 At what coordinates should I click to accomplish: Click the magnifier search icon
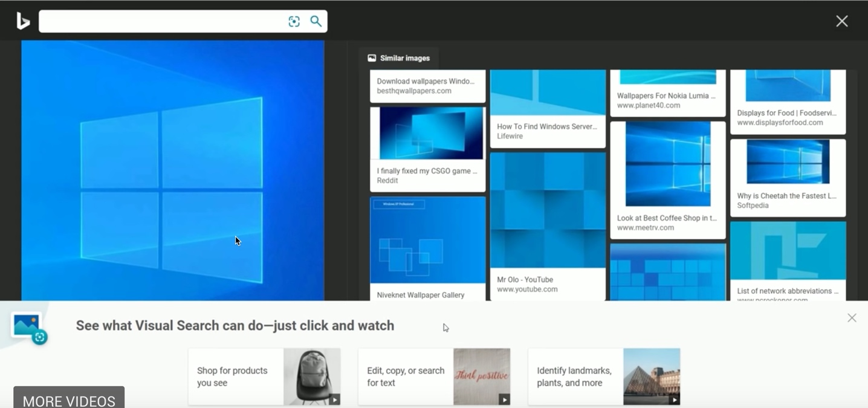316,21
